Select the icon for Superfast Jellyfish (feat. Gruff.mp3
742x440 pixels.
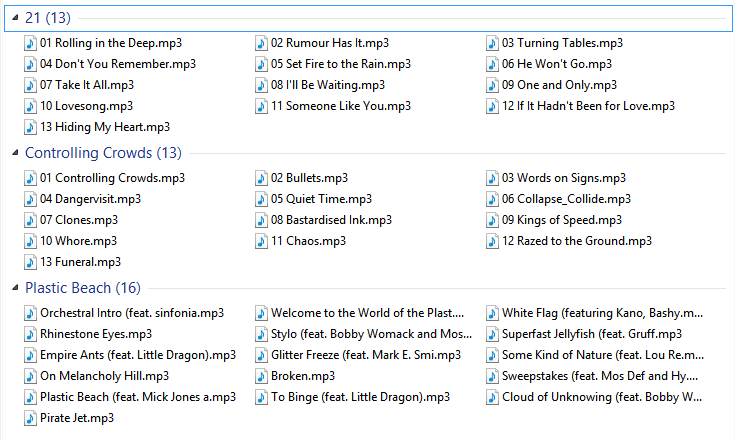coord(492,334)
